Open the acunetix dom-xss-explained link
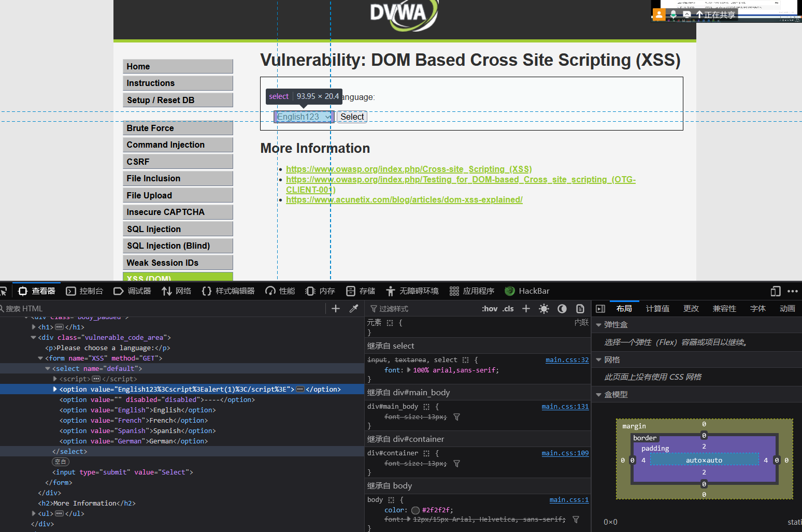This screenshot has height=532, width=802. tap(404, 200)
